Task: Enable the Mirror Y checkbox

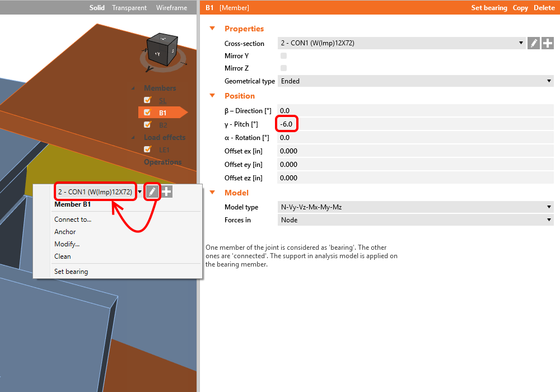Action: [x=283, y=55]
